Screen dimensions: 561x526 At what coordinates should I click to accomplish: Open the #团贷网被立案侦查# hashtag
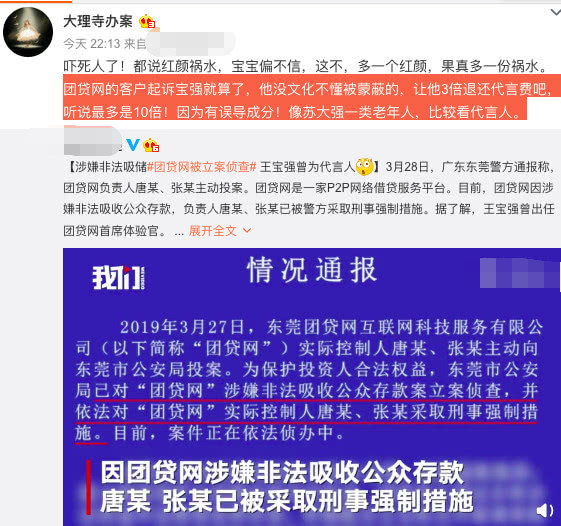click(202, 167)
